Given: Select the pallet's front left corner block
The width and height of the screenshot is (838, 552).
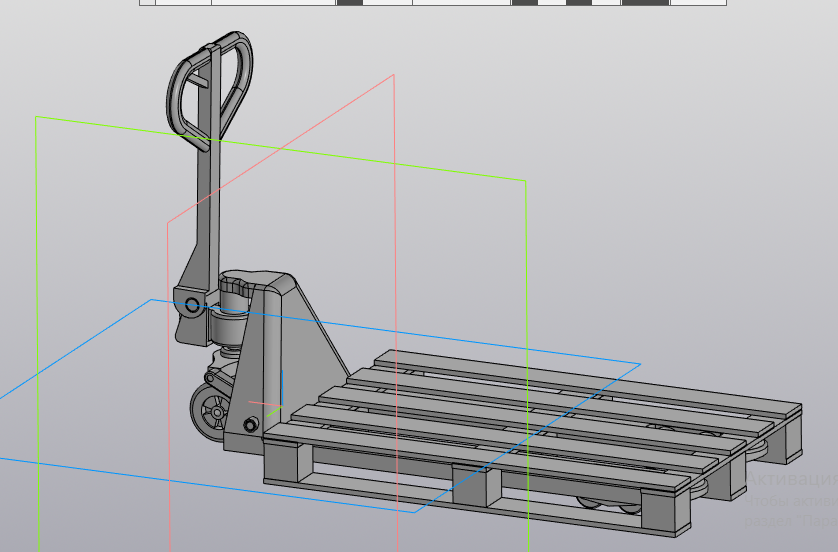Looking at the screenshot, I should pyautogui.click(x=281, y=464).
